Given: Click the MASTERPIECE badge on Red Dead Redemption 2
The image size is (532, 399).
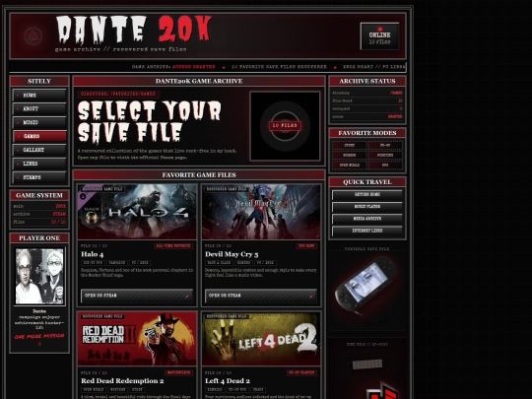Looking at the screenshot, I should 179,372.
